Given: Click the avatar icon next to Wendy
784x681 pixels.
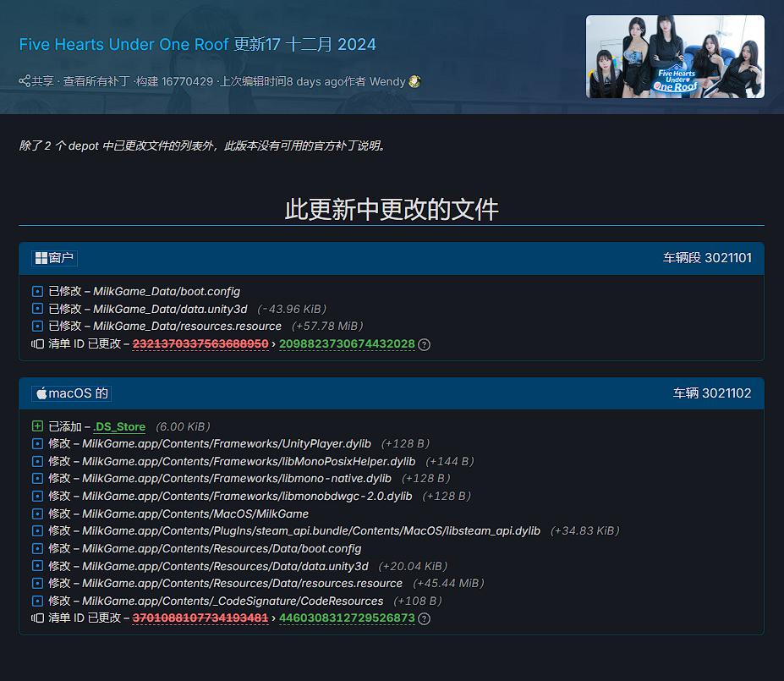Looking at the screenshot, I should point(414,81).
